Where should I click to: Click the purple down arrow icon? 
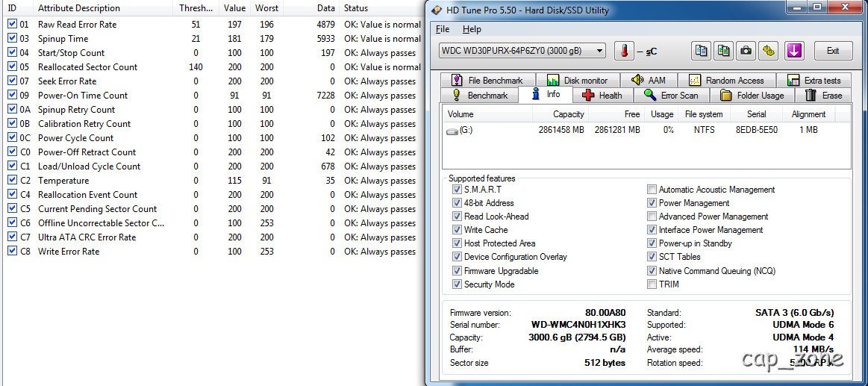tap(794, 50)
